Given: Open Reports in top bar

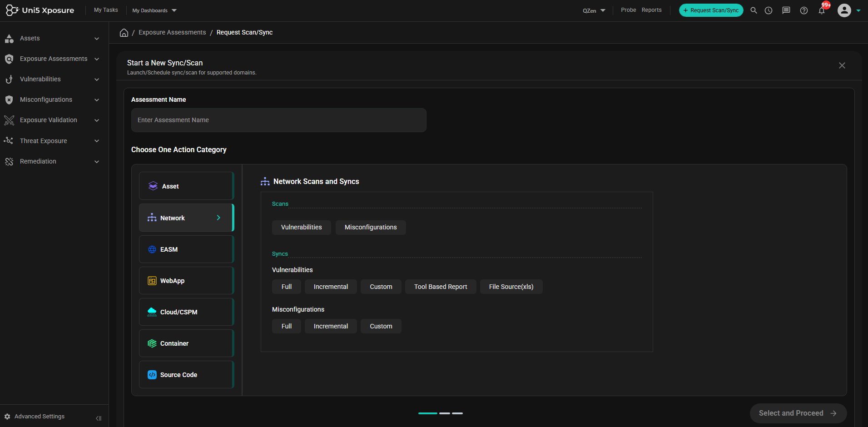Looking at the screenshot, I should (x=651, y=10).
